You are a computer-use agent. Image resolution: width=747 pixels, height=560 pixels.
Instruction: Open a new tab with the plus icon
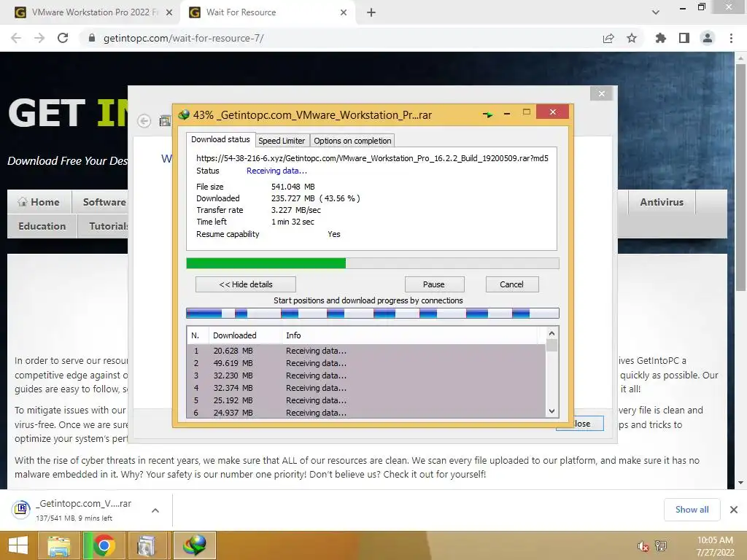371,12
